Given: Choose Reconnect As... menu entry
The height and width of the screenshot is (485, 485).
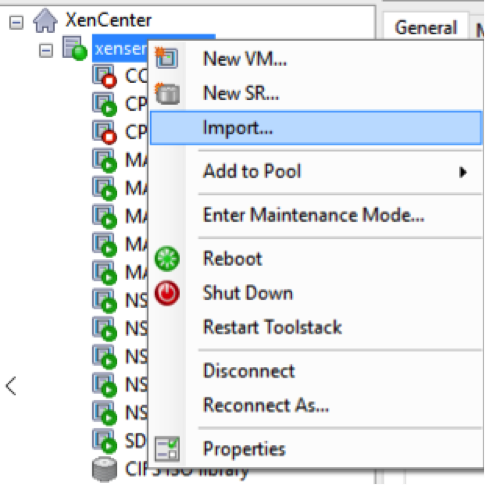Looking at the screenshot, I should tap(266, 406).
